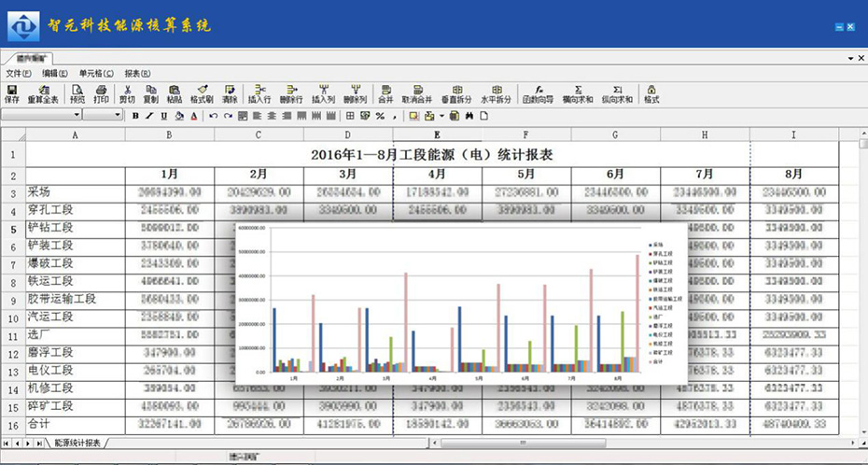
Task: Open 预览 print preview
Action: (77, 93)
